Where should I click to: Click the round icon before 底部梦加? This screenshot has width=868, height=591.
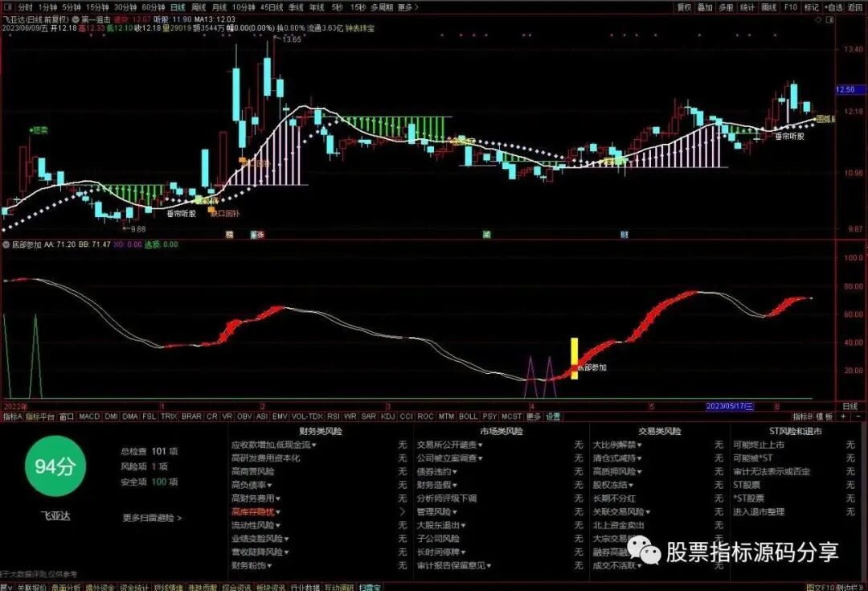[x=6, y=244]
